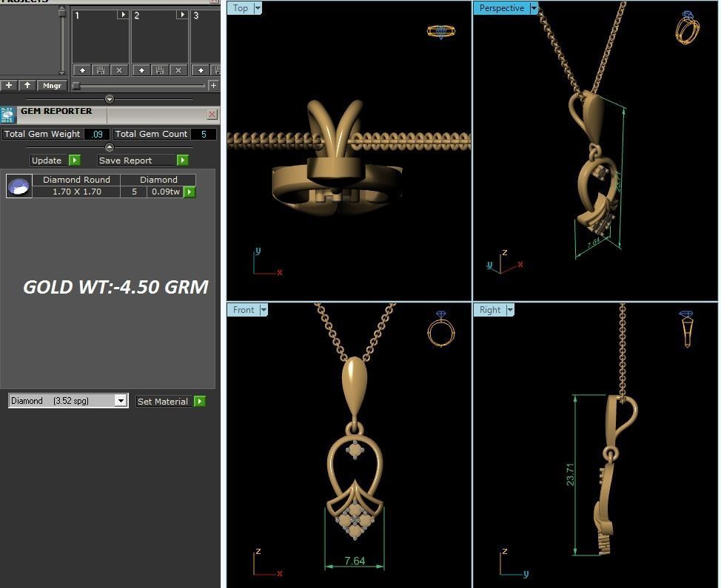Click the Total Gem Weight value field
The image size is (721, 588).
click(96, 134)
